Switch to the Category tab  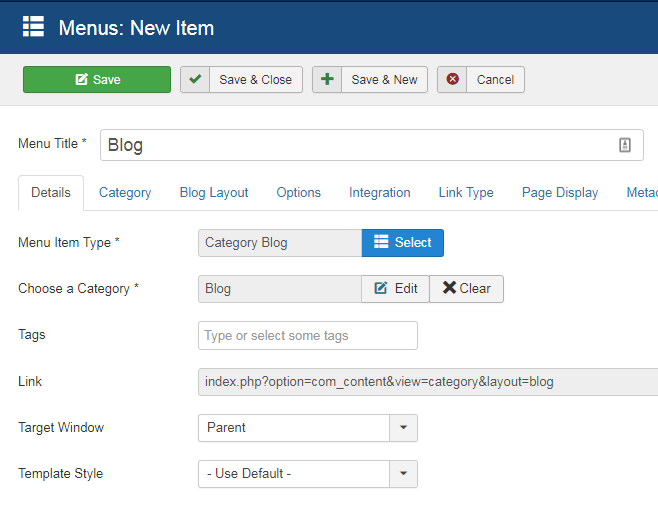(x=125, y=193)
